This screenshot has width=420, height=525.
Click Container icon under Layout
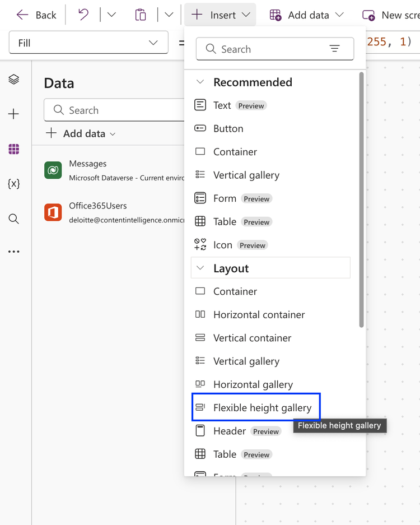200,291
